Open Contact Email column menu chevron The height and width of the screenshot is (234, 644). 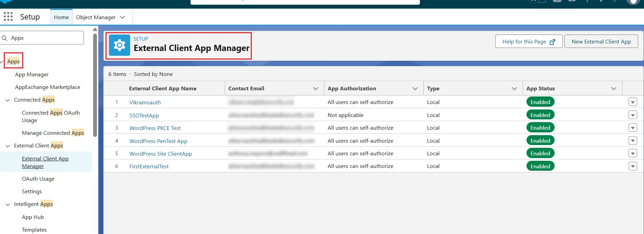click(x=315, y=89)
